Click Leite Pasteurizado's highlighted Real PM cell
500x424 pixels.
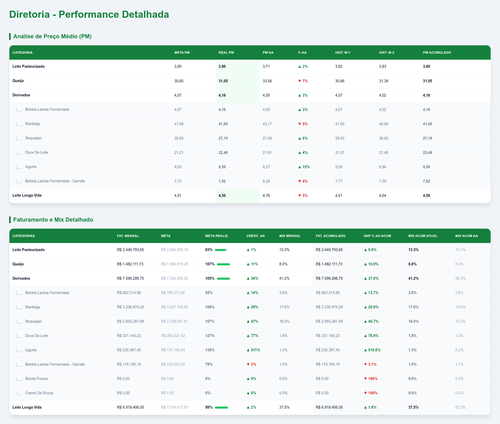tap(237, 67)
